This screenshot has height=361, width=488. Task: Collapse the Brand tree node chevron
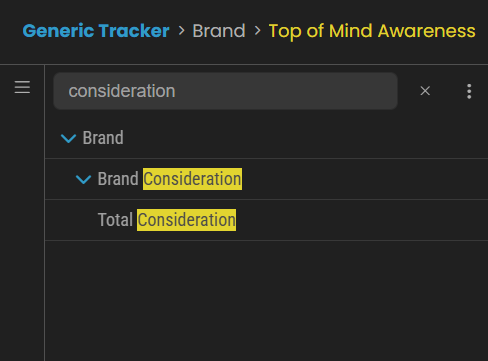coord(69,138)
